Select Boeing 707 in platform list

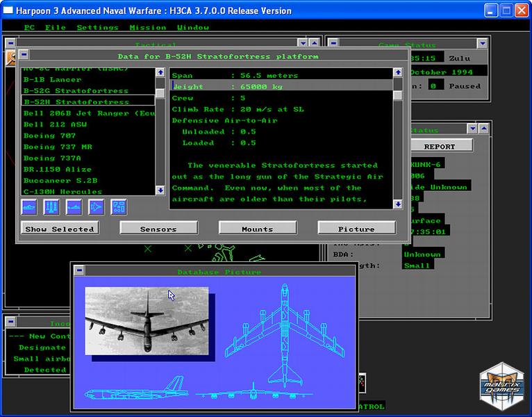point(51,136)
